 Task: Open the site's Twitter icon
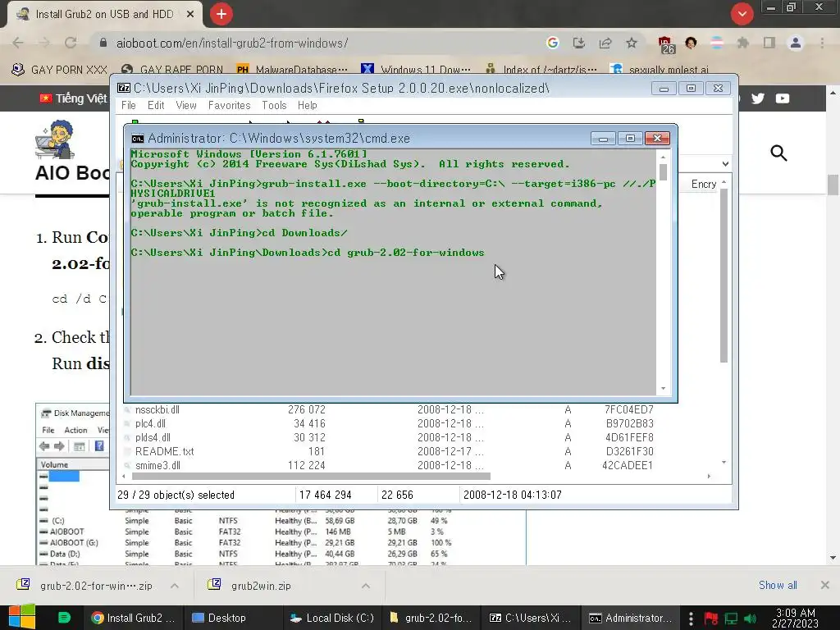click(757, 98)
